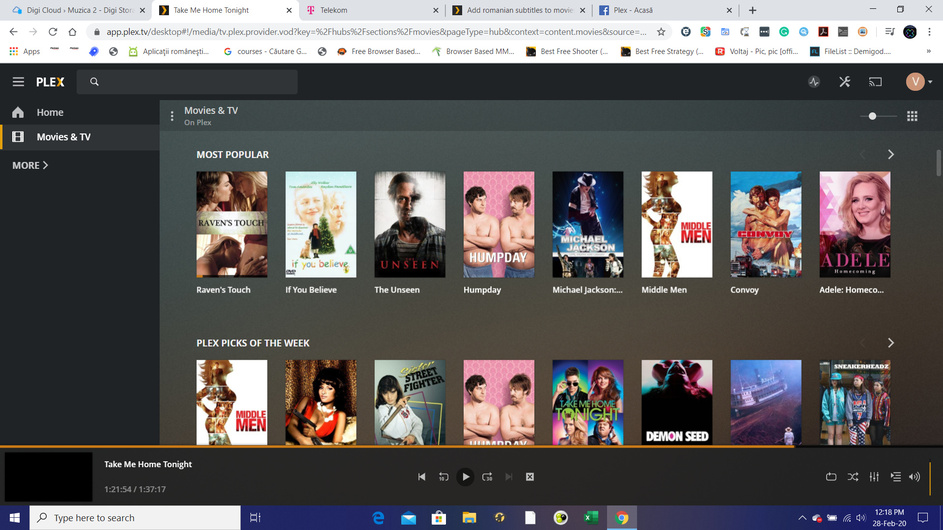This screenshot has height=530, width=943.
Task: Open Adele: Homecoming title link
Action: click(851, 290)
